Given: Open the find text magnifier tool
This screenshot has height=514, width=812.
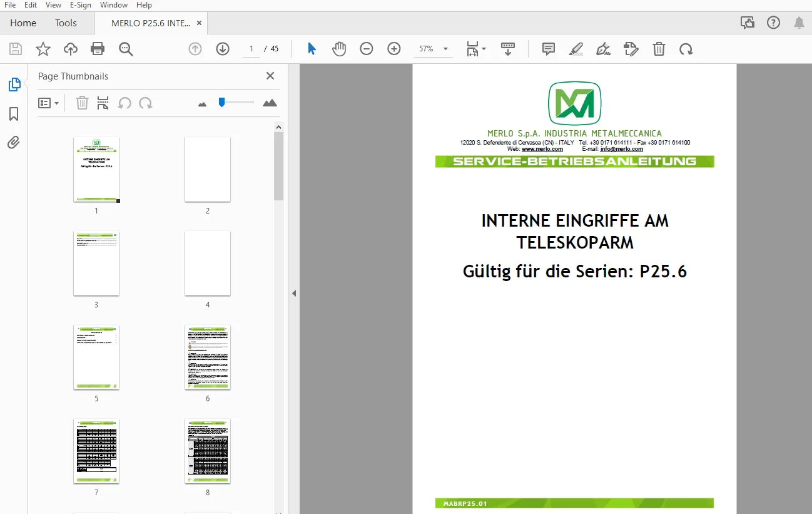Looking at the screenshot, I should click(126, 49).
